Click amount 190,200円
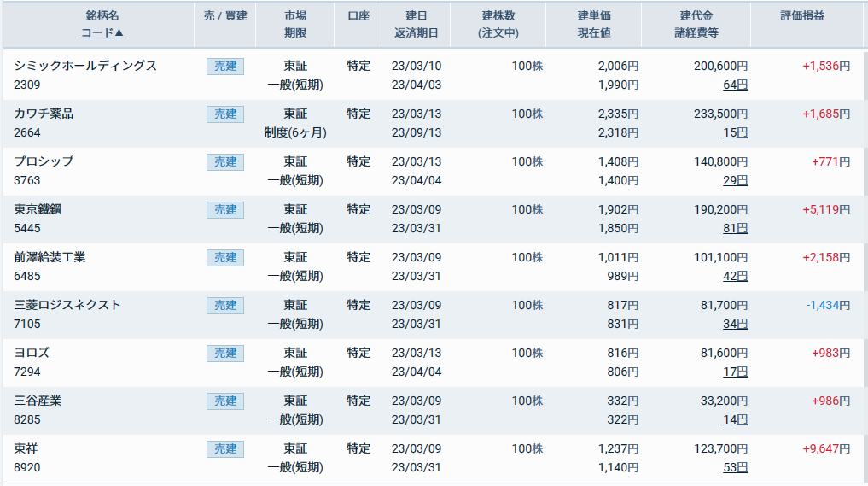 (x=720, y=209)
